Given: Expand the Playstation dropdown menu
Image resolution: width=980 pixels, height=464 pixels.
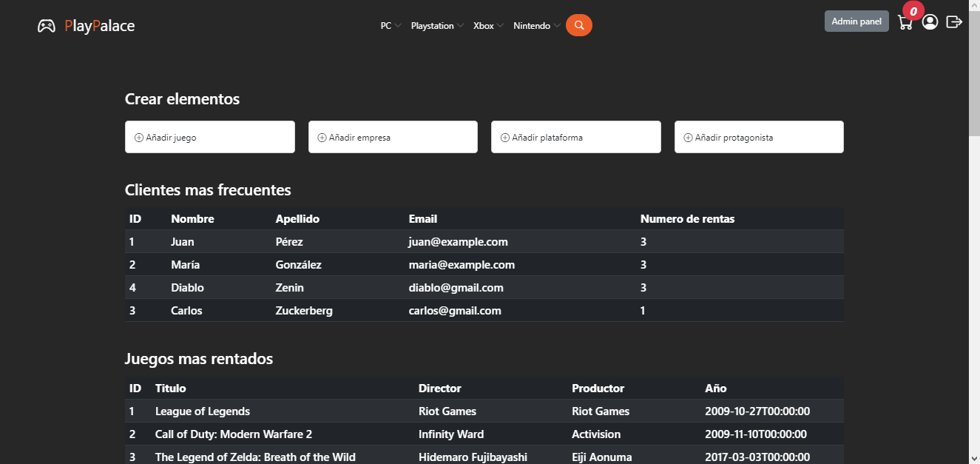Looking at the screenshot, I should click(437, 26).
